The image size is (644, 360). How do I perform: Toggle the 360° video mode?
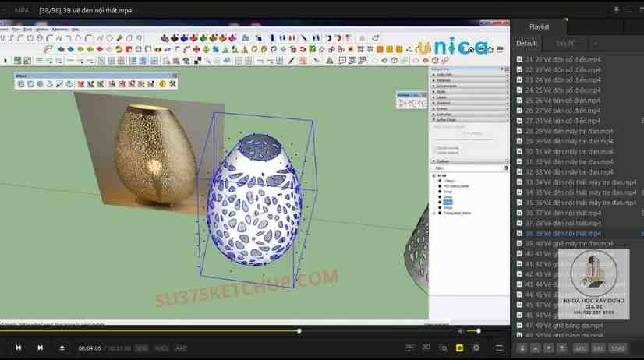pos(410,348)
